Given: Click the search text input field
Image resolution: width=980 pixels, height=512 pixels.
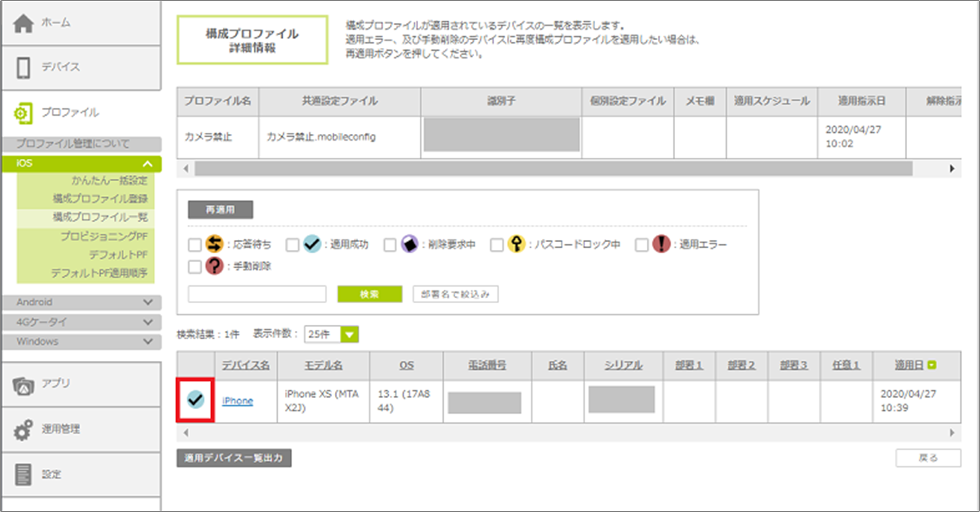Looking at the screenshot, I should click(257, 294).
